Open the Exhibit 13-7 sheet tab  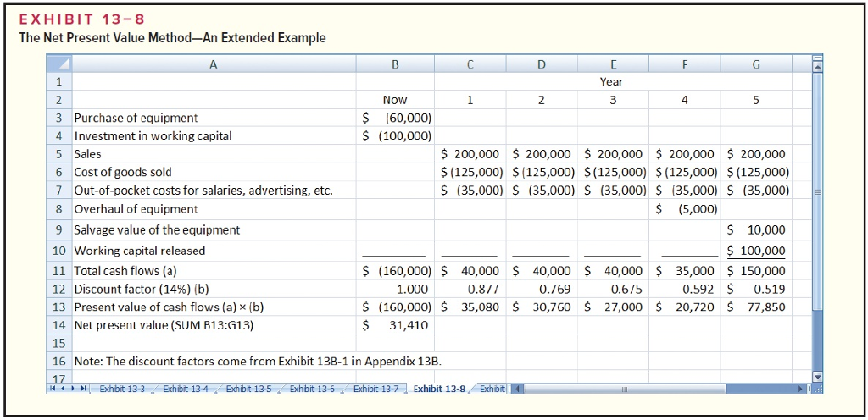click(376, 389)
